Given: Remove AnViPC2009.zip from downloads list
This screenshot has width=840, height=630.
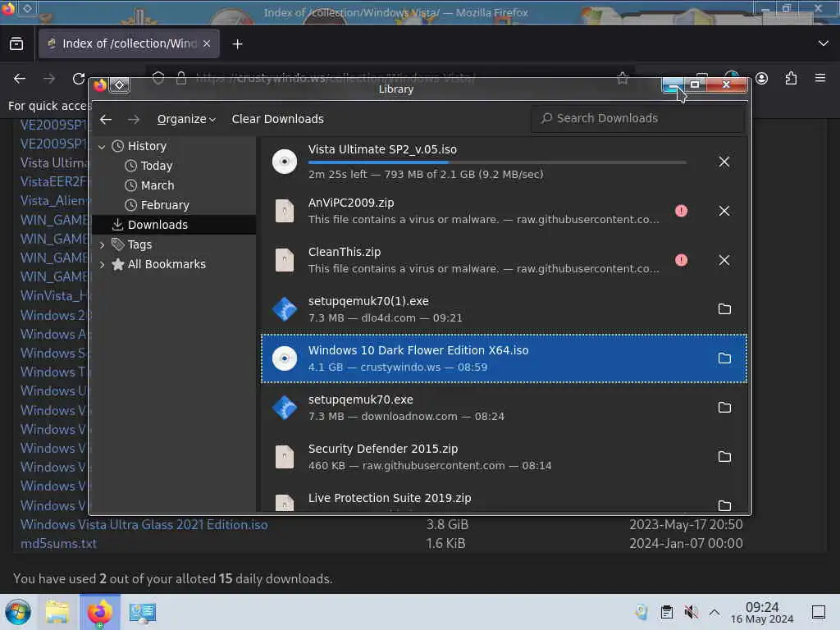Looking at the screenshot, I should 724,211.
